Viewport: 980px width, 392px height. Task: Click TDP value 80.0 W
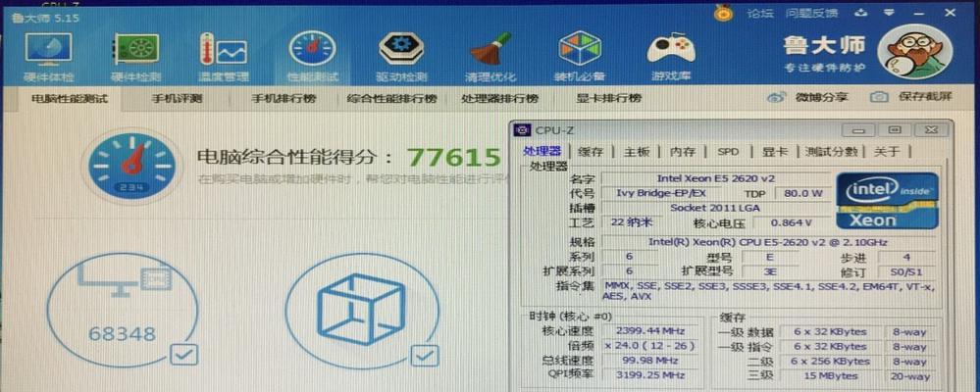(802, 193)
